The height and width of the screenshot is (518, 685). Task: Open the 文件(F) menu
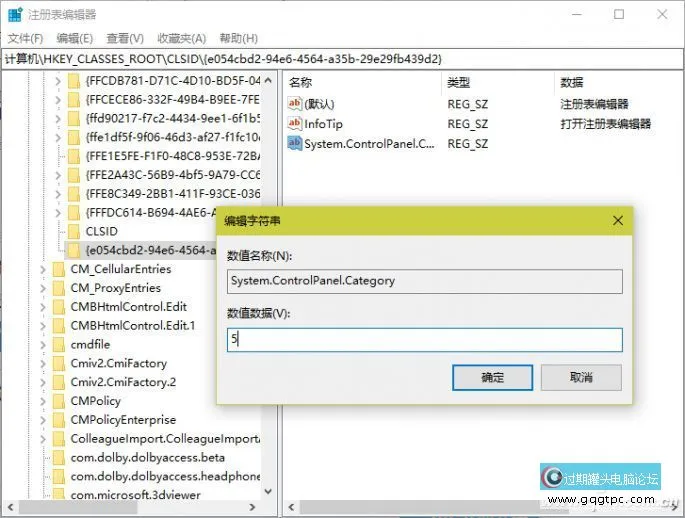click(x=25, y=38)
